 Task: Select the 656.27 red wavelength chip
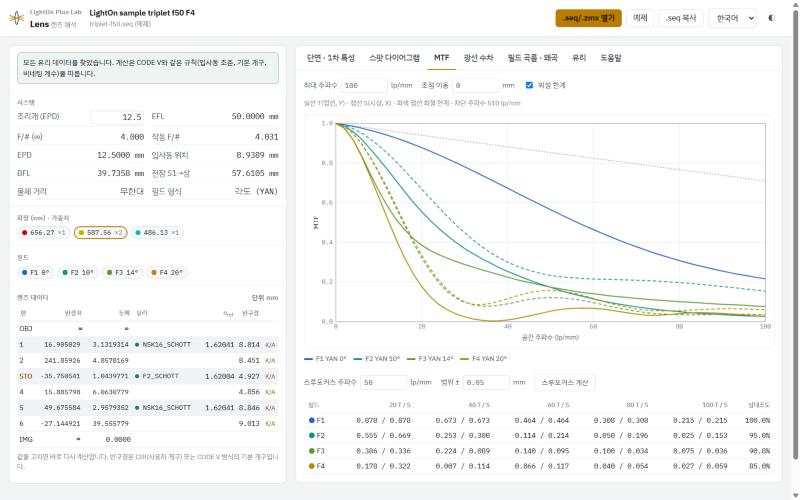click(43, 233)
